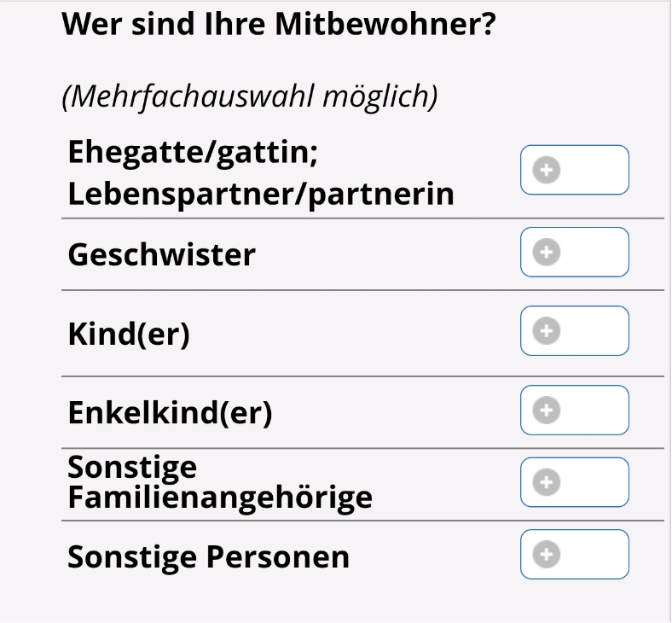The width and height of the screenshot is (672, 623).
Task: Click the question heading Wer sind Ihre Mitbewohner?
Action: point(279,24)
